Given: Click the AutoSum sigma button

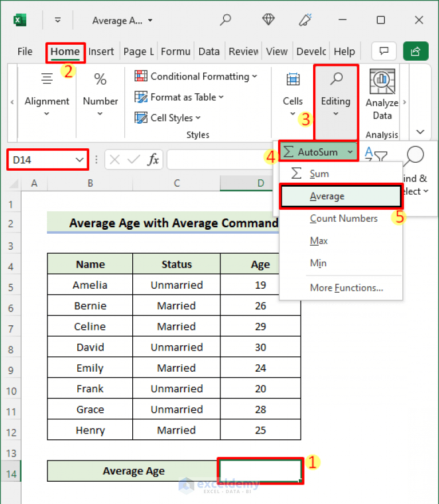Looking at the screenshot, I should point(311,152).
